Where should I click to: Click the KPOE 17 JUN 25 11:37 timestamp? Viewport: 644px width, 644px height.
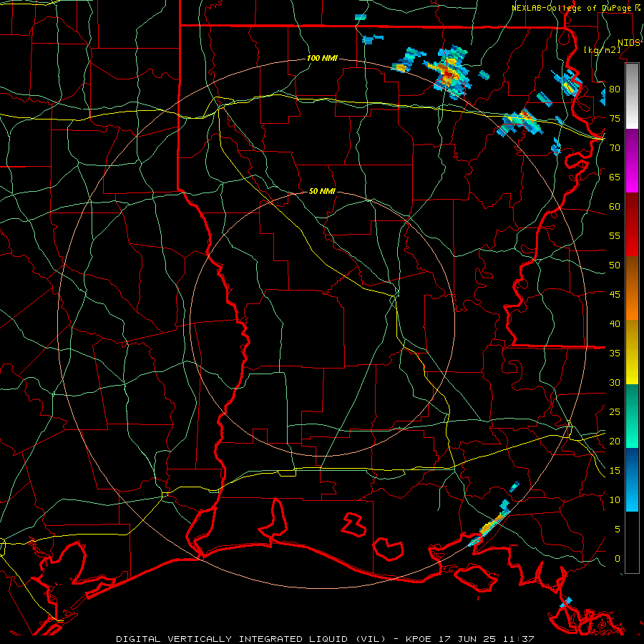[470, 639]
